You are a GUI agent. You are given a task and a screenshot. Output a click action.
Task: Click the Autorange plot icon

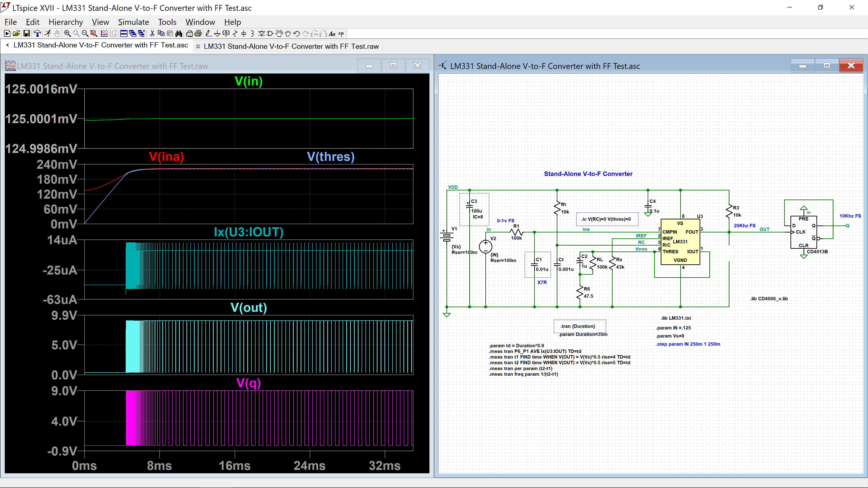(x=104, y=34)
